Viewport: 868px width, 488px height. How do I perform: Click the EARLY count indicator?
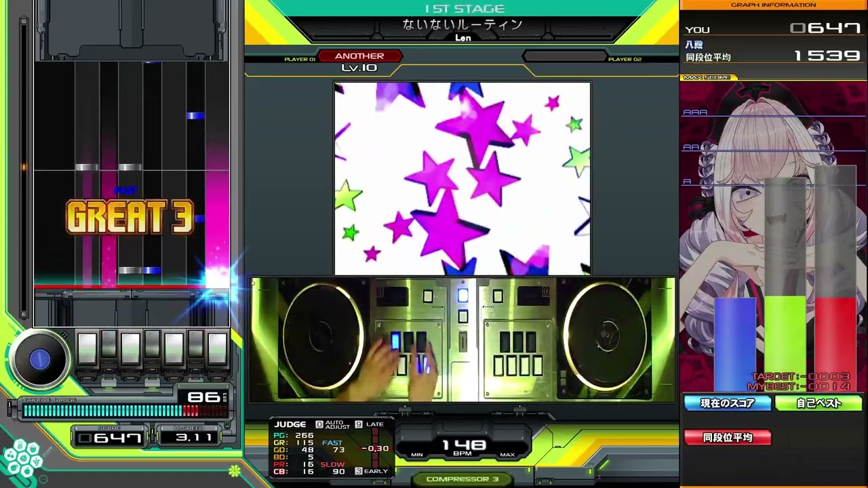click(372, 471)
